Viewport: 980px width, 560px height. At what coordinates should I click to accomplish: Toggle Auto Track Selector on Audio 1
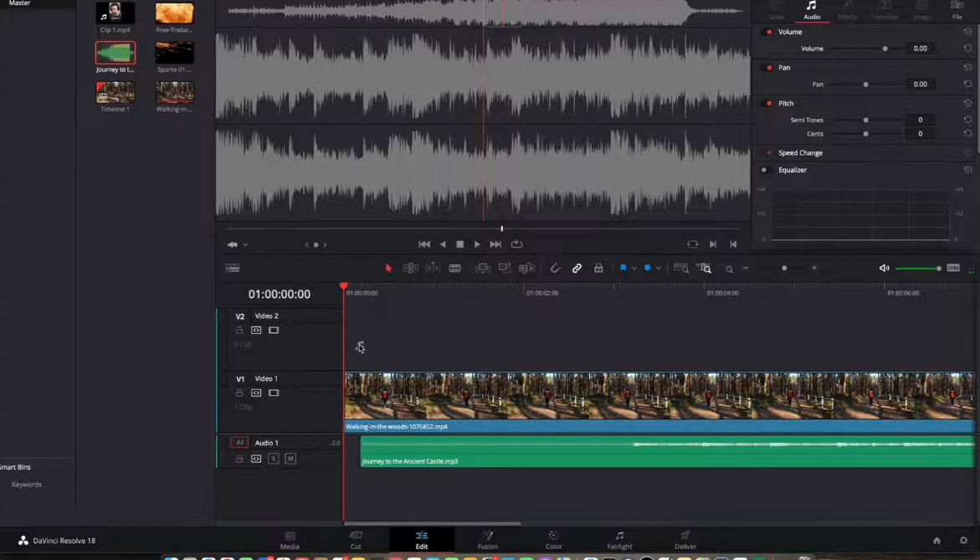point(256,459)
